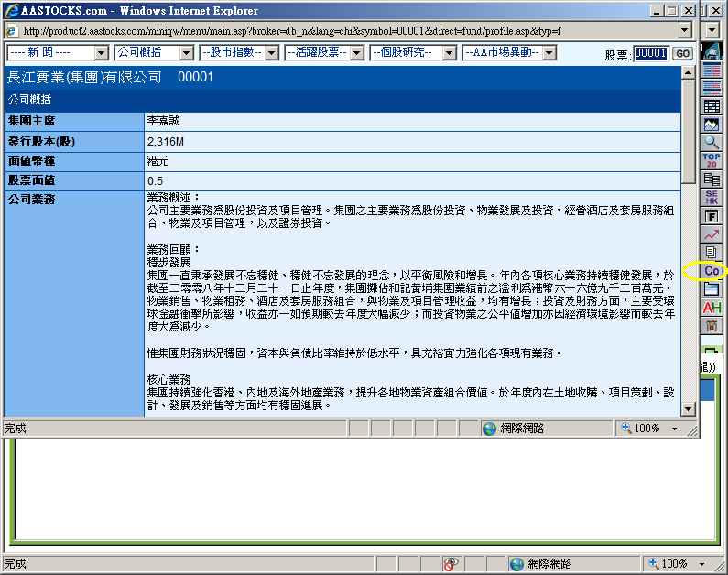
Task: Open the 新聞 news dropdown
Action: pos(58,52)
